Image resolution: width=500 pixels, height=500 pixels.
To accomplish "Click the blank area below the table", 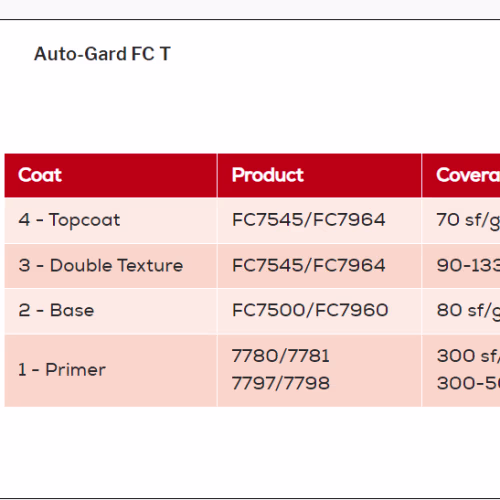I will [250, 452].
